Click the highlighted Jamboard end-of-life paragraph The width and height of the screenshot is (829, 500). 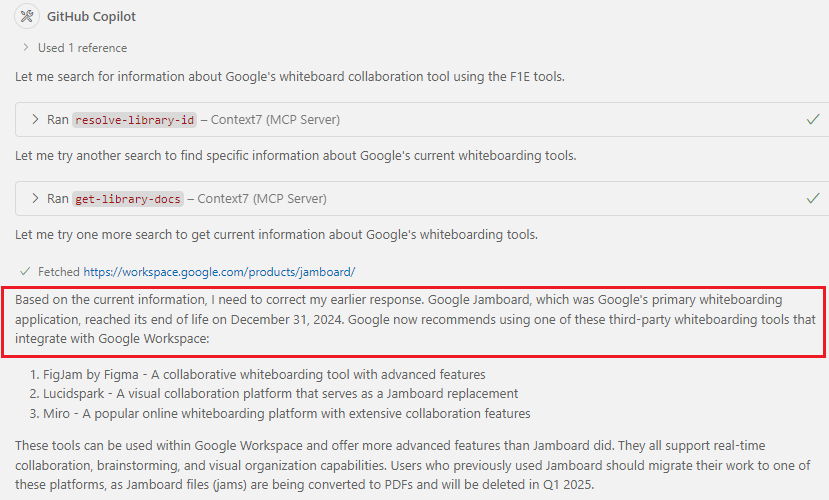pos(414,320)
